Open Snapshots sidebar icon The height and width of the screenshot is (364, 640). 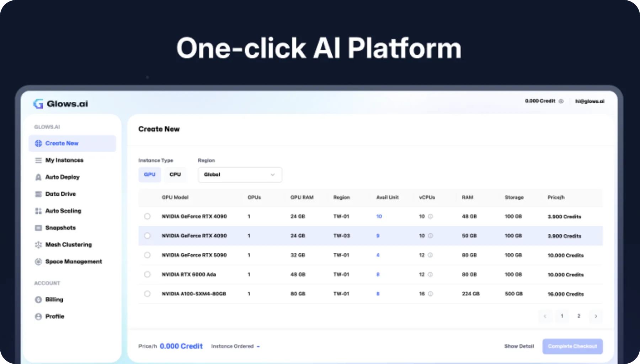pos(38,228)
